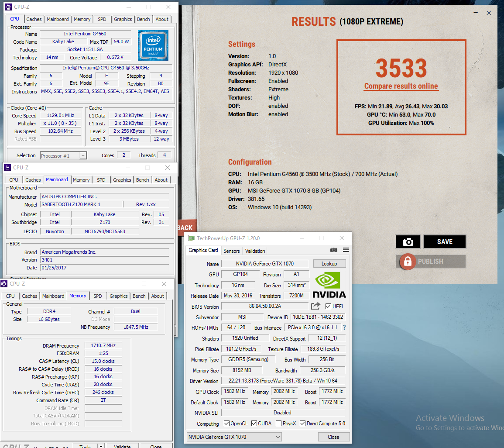This screenshot has width=504, height=448.
Task: Open Compare results online link
Action: [x=401, y=86]
